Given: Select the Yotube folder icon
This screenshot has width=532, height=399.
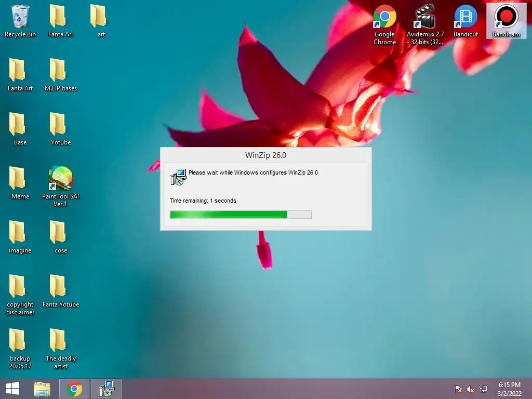Looking at the screenshot, I should (61, 129).
